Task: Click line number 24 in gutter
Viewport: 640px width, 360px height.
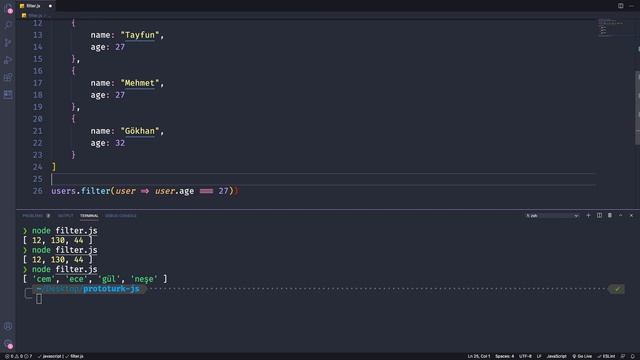Action: coord(38,167)
